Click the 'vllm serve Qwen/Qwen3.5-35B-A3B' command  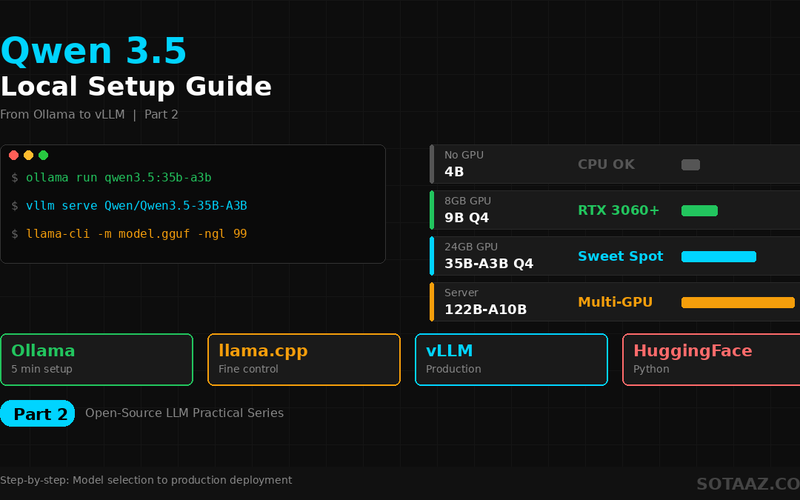(137, 206)
